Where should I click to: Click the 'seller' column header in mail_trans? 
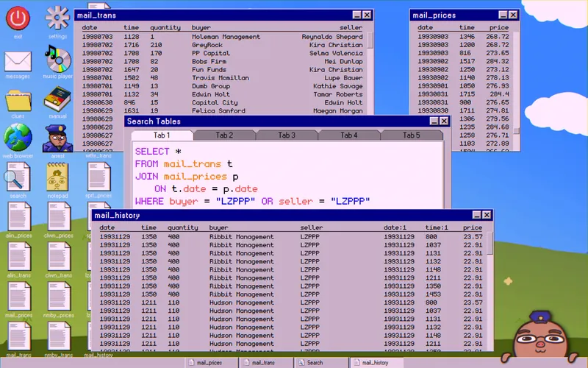click(x=351, y=28)
